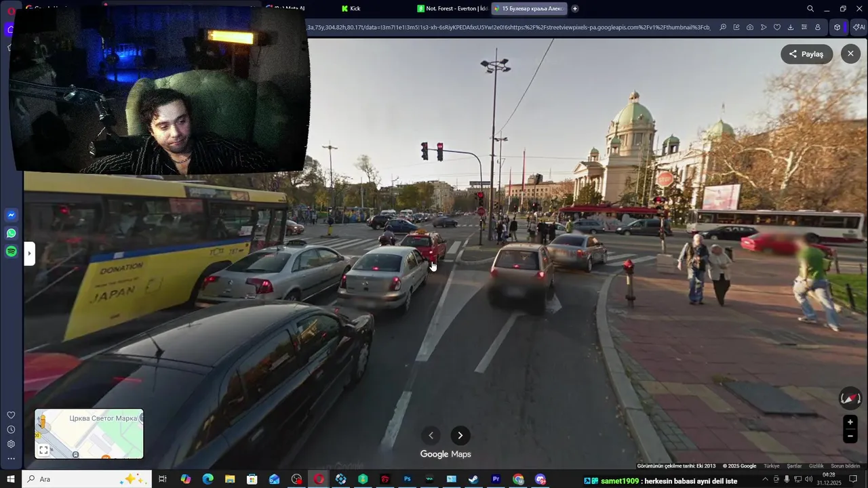
Task: Click the edit page icon in address bar
Action: 736,27
